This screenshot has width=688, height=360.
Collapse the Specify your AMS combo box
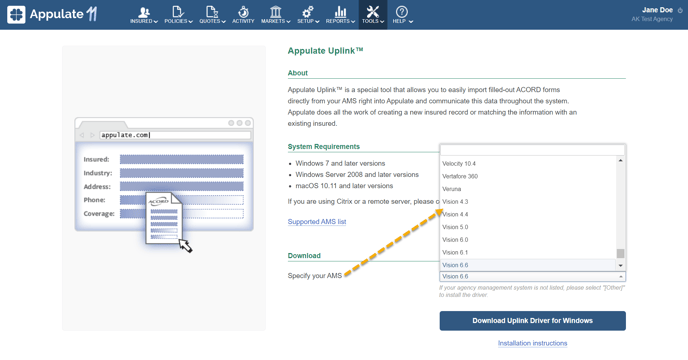[532, 277]
